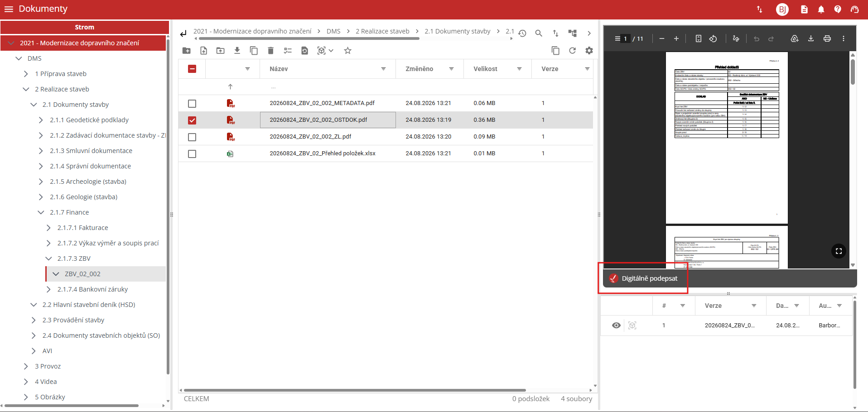This screenshot has height=412, width=868.
Task: Upload a file with the file-upload icon
Action: point(203,51)
